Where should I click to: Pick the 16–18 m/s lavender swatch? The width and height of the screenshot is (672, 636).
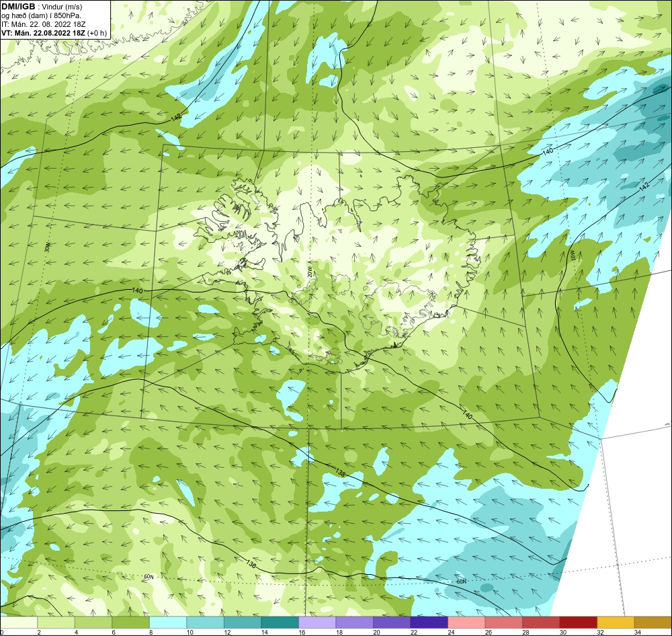[x=317, y=623]
